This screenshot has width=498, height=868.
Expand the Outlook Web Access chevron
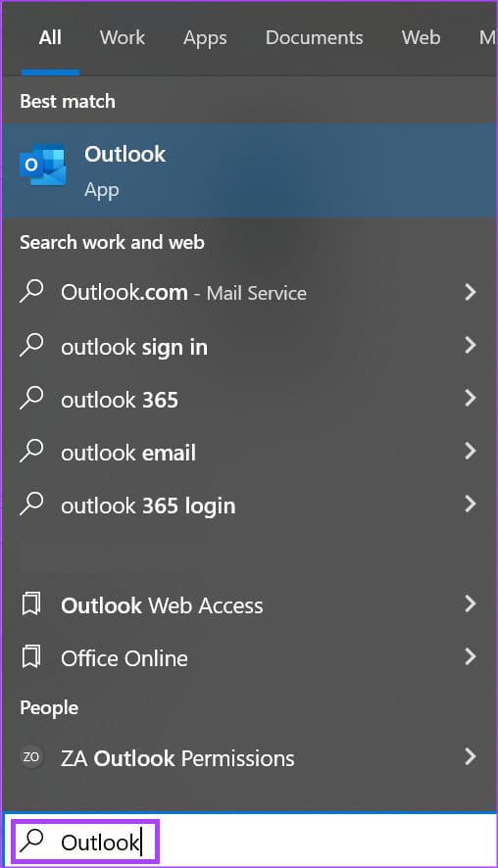click(470, 603)
